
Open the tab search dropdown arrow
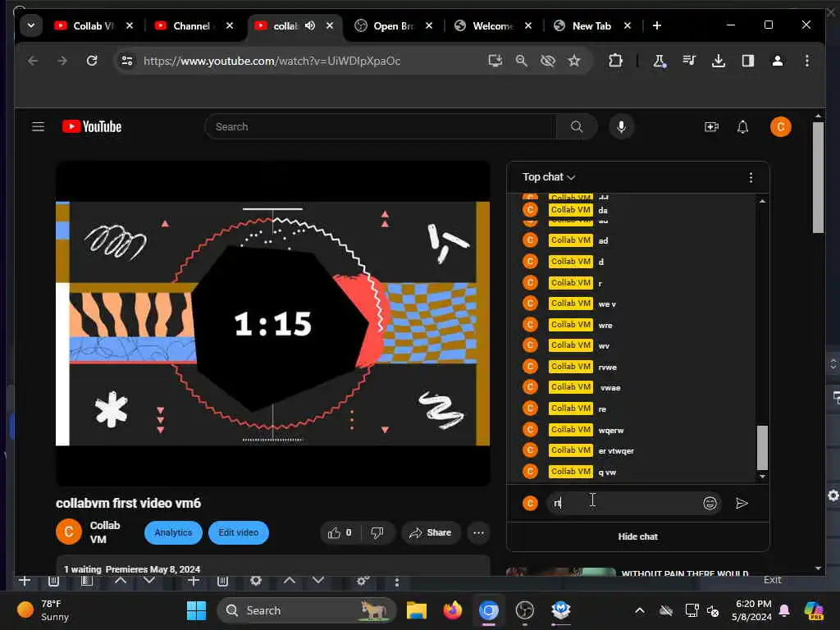click(x=31, y=25)
